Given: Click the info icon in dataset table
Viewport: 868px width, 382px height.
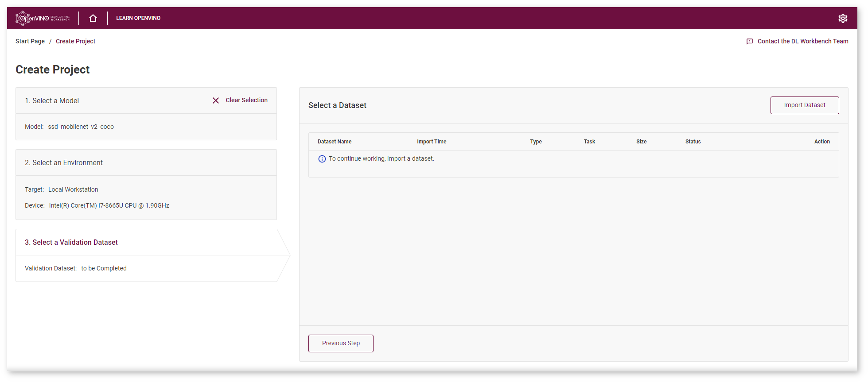Looking at the screenshot, I should (x=322, y=159).
